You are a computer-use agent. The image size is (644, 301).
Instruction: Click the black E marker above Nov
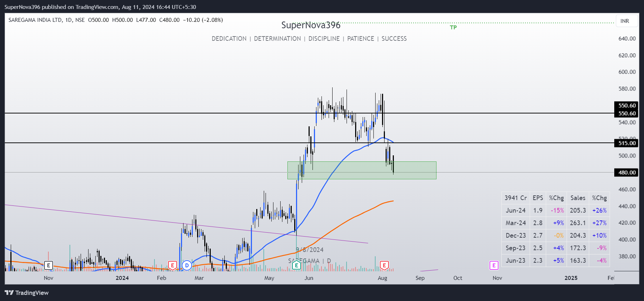click(x=48, y=265)
